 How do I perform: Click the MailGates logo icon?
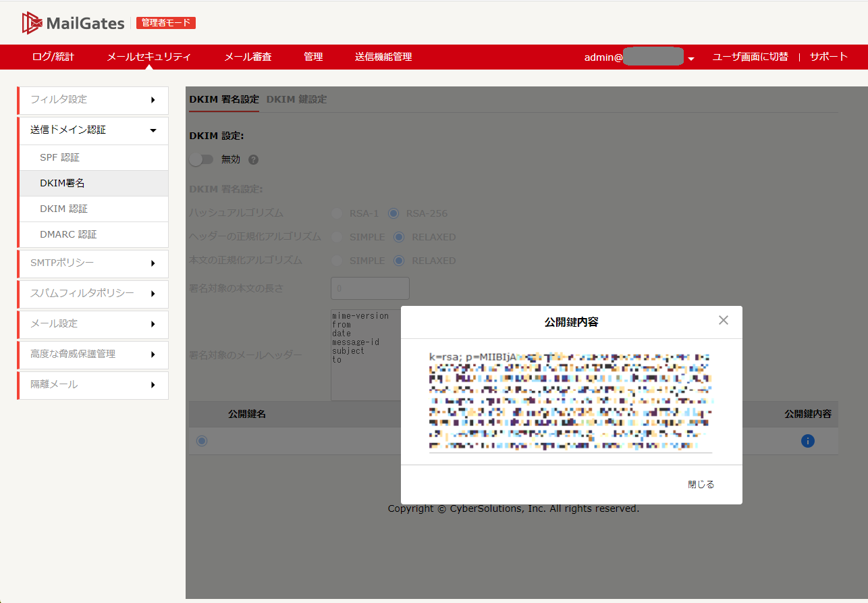(x=32, y=23)
